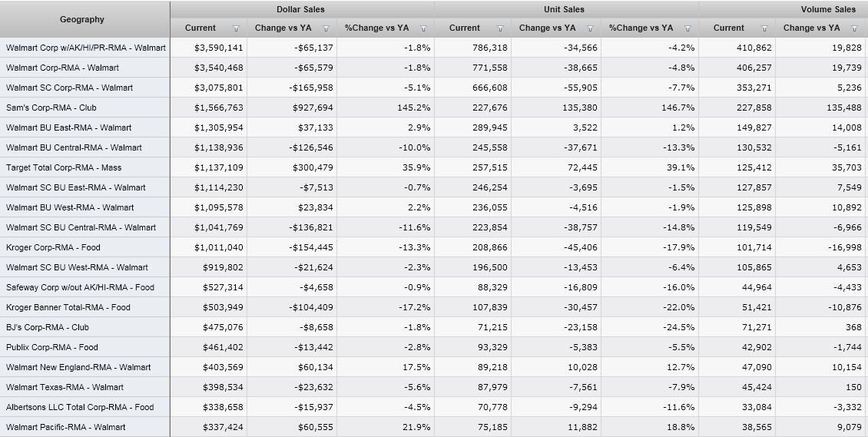Select the Sam's Corp-RMA - Club row
The image size is (868, 437).
pos(51,108)
